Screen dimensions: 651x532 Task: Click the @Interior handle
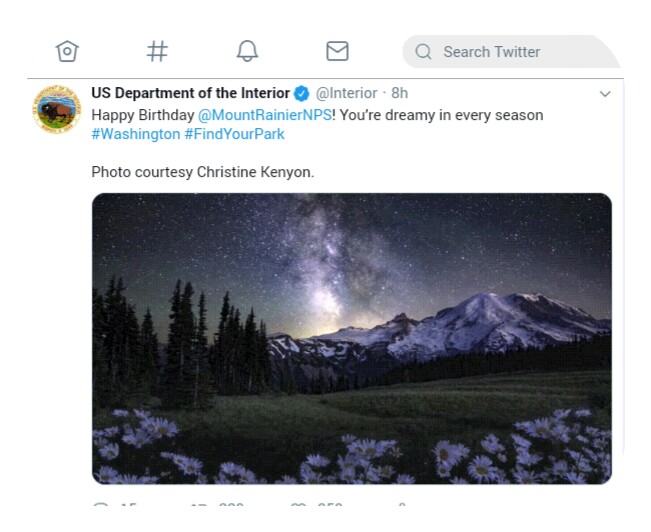pyautogui.click(x=347, y=94)
